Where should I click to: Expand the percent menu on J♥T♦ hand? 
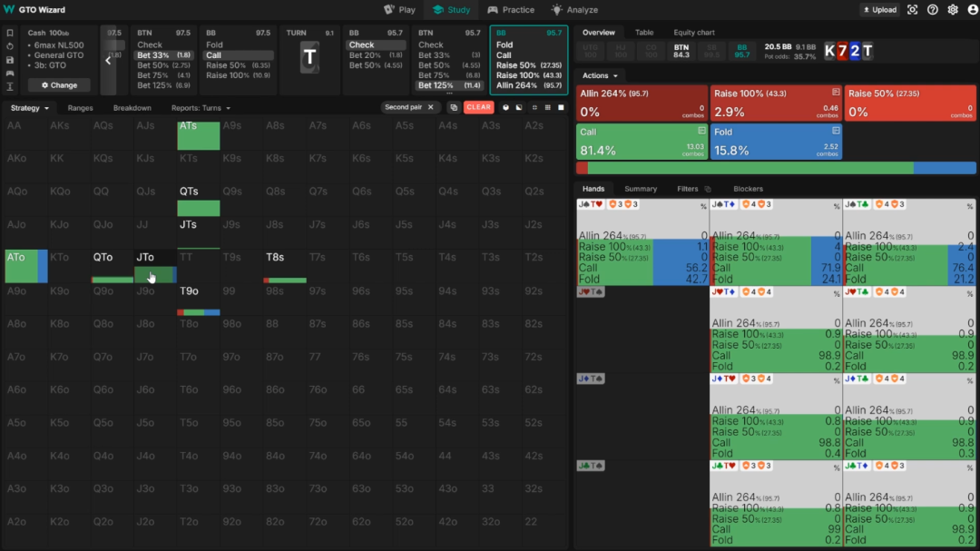click(x=837, y=293)
